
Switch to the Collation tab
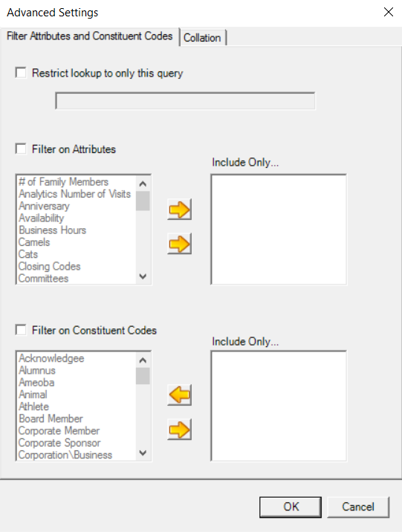point(203,37)
